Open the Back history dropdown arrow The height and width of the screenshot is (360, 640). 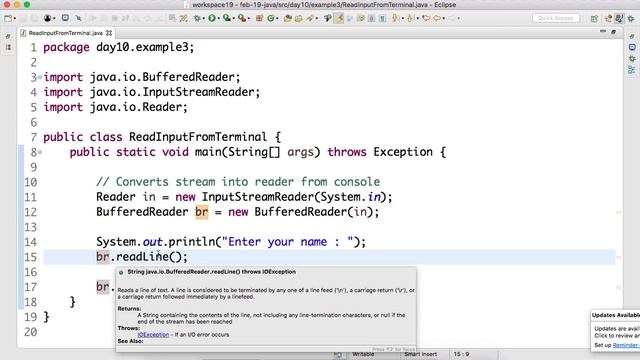click(x=444, y=18)
